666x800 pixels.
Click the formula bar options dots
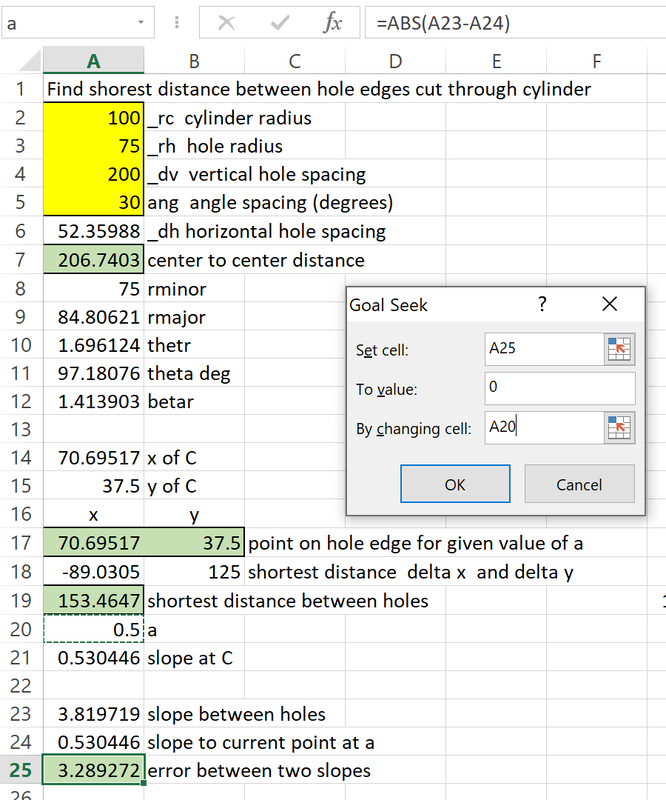pos(176,22)
